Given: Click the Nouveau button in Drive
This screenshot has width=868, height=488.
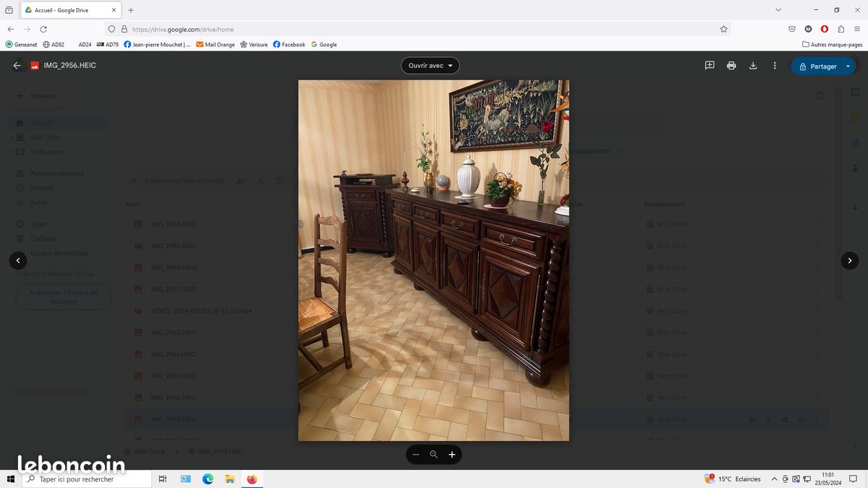Looking at the screenshot, I should pos(36,95).
